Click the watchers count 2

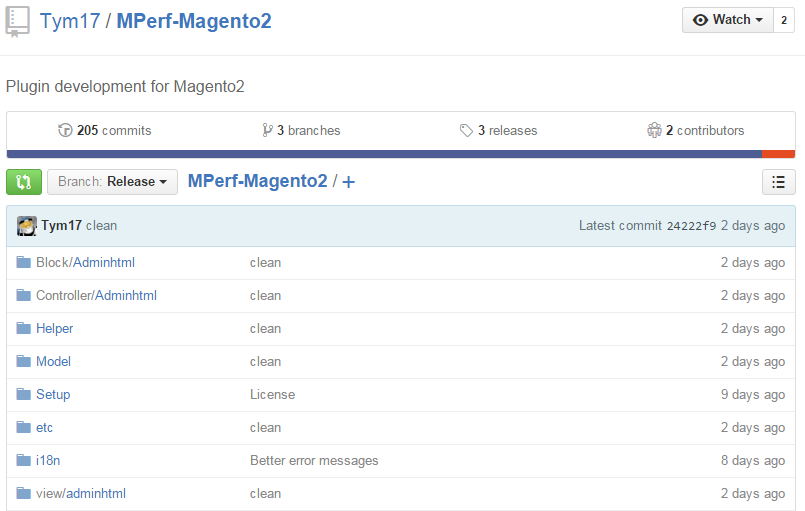coord(784,20)
